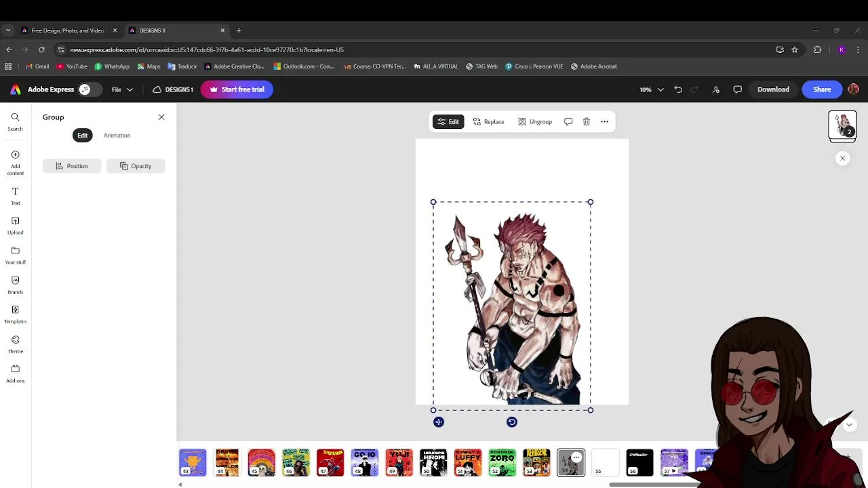Select blank page 55 thumbnail
The height and width of the screenshot is (488, 868).
606,462
